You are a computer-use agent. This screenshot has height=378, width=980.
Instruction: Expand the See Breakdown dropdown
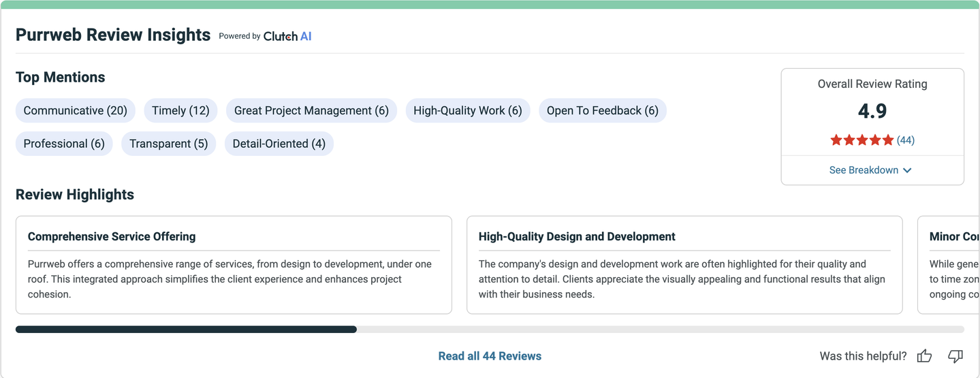pyautogui.click(x=870, y=170)
